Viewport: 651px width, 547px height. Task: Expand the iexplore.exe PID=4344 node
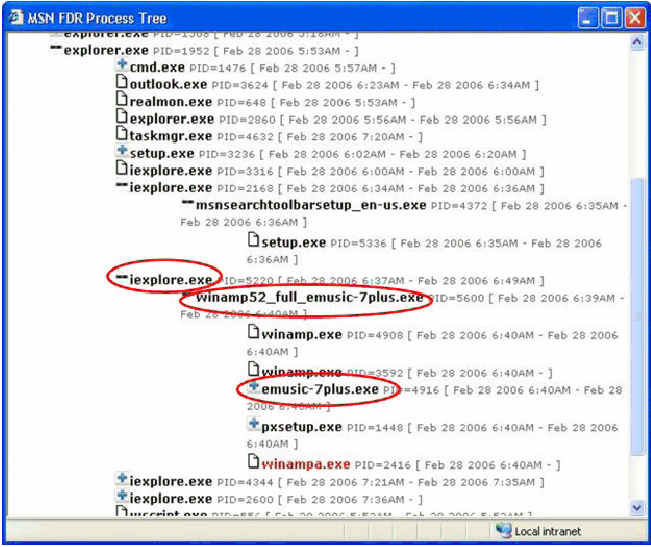(122, 480)
